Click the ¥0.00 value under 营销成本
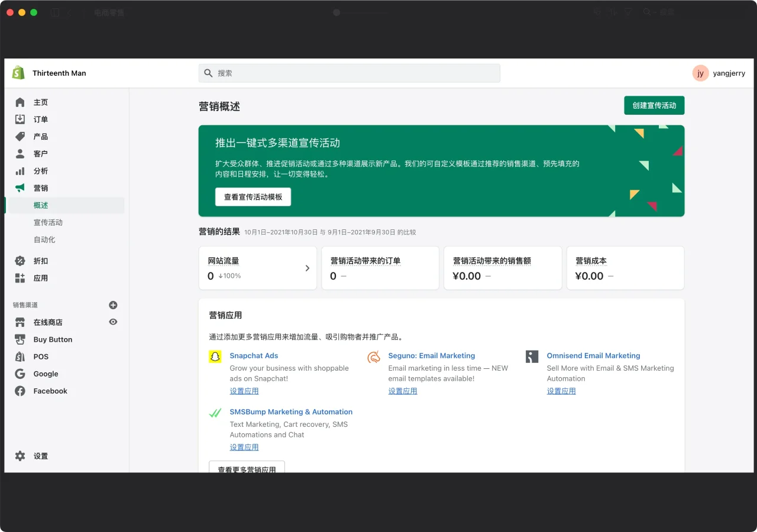The image size is (757, 532). 589,276
